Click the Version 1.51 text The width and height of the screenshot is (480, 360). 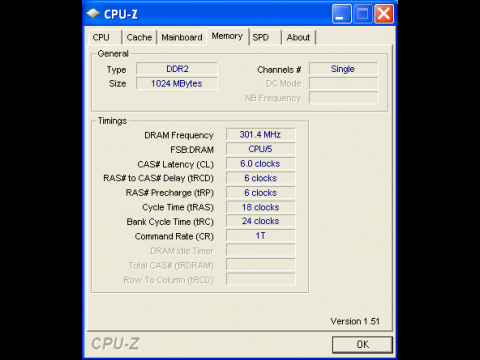coord(355,321)
